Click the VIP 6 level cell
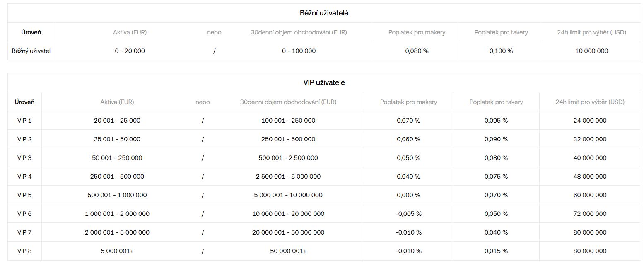 24,214
